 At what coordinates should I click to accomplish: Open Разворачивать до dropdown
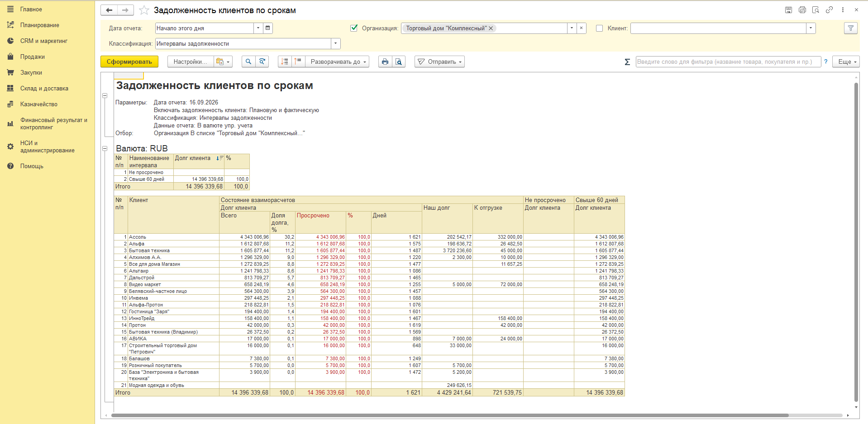[x=338, y=62]
